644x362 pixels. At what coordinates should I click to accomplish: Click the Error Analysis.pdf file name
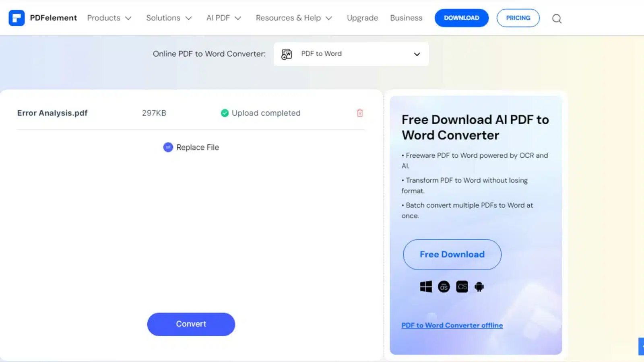(52, 113)
